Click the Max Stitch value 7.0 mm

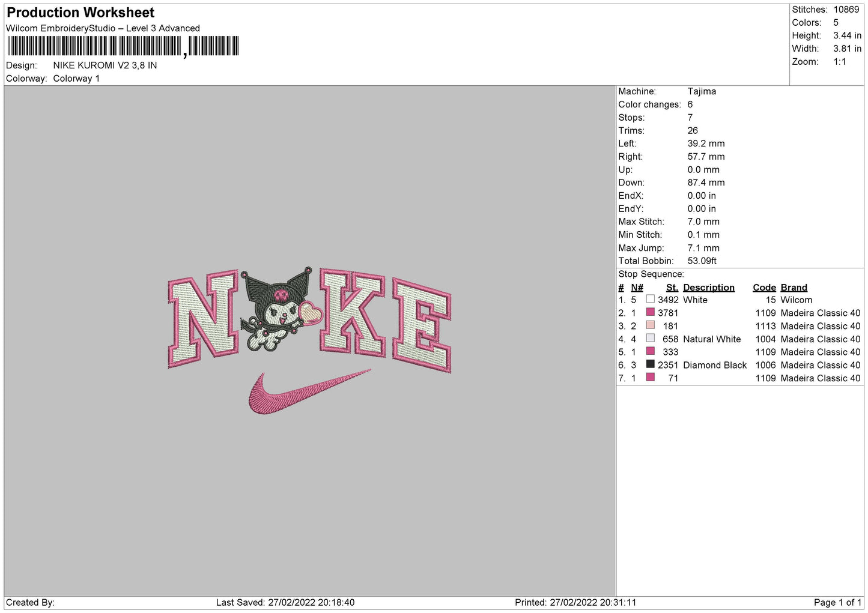tap(703, 222)
